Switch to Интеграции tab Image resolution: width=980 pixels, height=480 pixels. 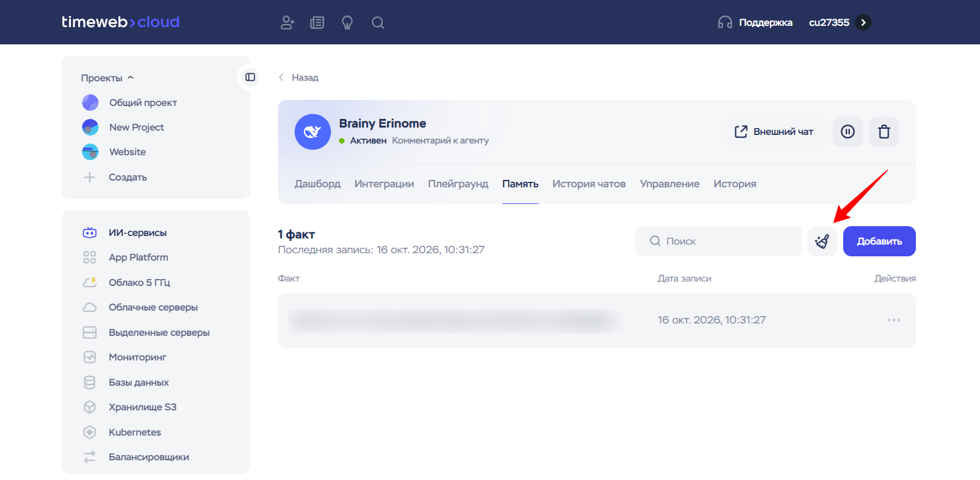[x=384, y=184]
